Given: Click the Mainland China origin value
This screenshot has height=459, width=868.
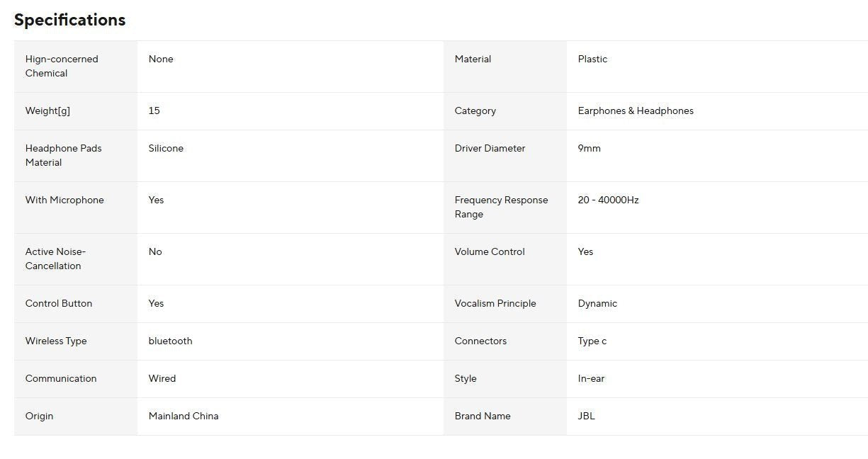Looking at the screenshot, I should 184,416.
